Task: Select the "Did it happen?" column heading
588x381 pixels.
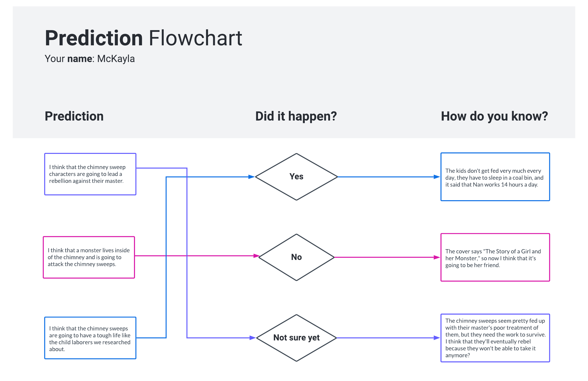Action: point(296,116)
